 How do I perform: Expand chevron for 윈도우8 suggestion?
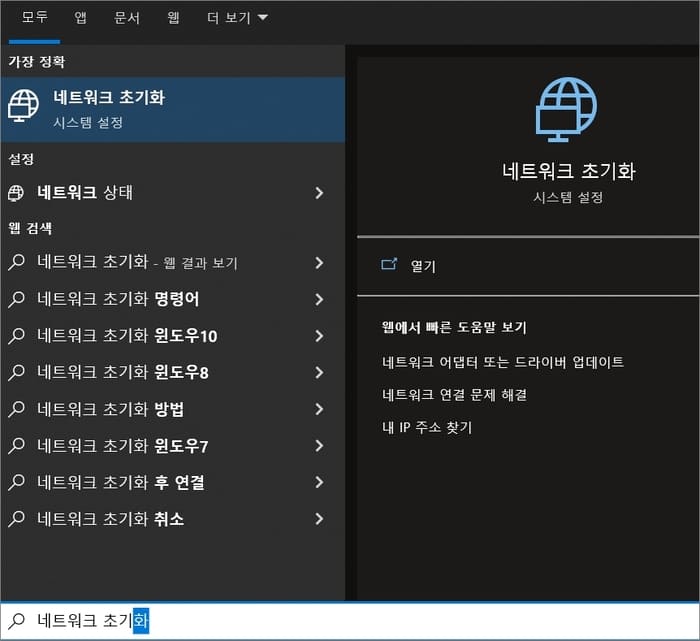319,372
